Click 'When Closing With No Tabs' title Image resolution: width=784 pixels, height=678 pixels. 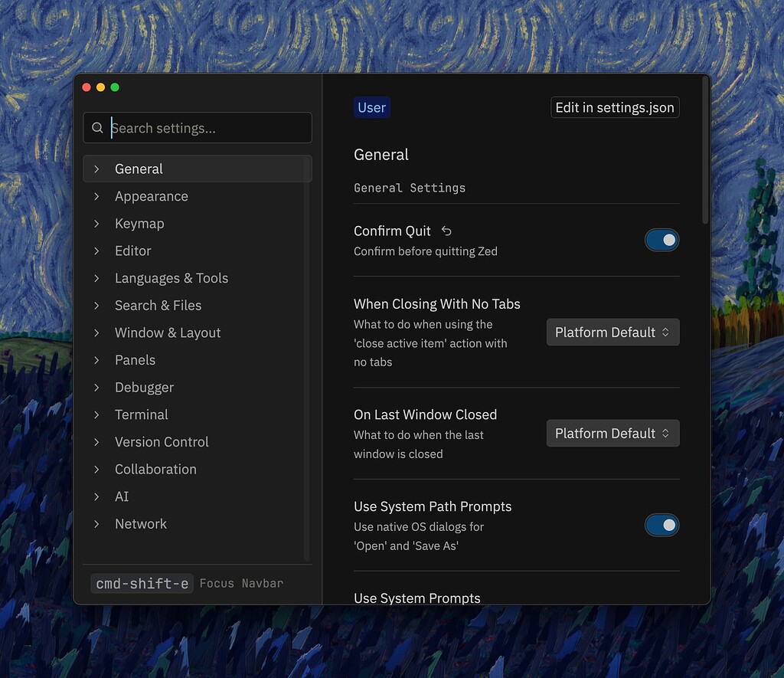437,303
